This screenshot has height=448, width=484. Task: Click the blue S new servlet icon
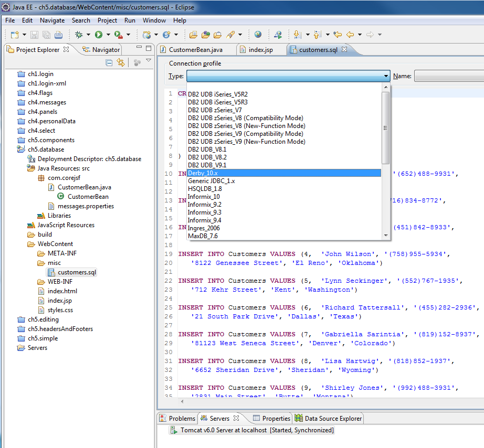pos(167,35)
